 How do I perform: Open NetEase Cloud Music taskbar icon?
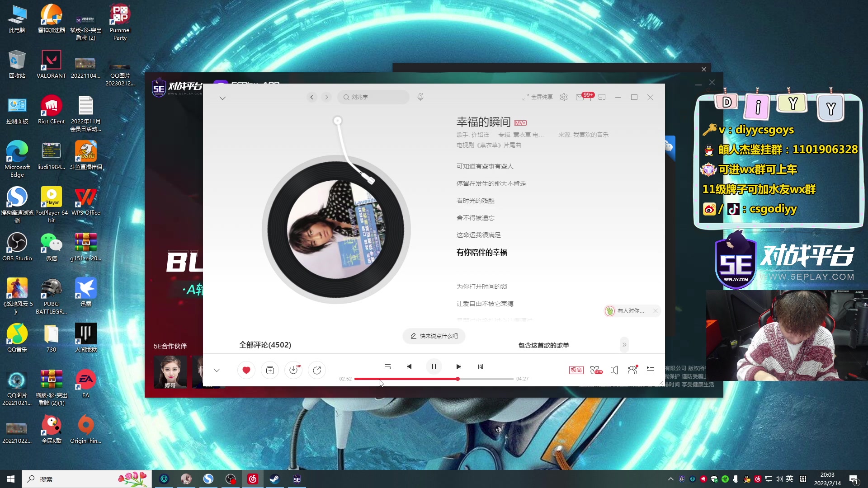pos(253,479)
